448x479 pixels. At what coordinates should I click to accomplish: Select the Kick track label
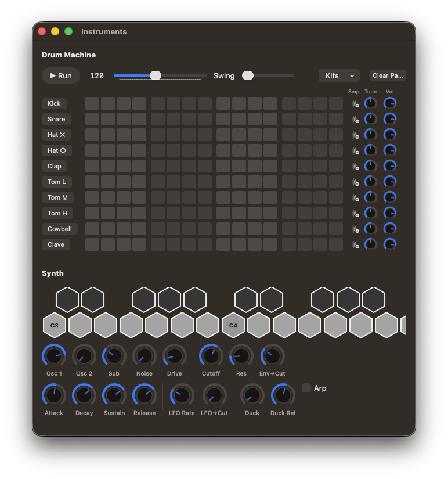pyautogui.click(x=54, y=103)
